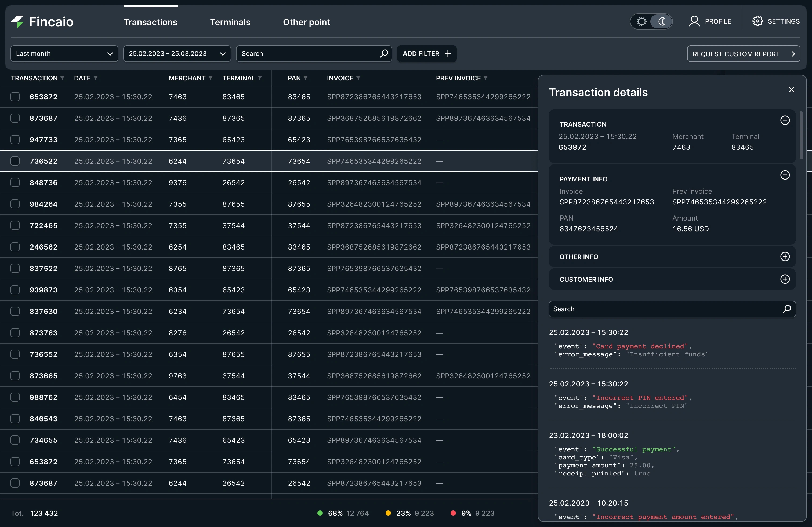Close the Transaction details panel
The height and width of the screenshot is (527, 812).
tap(792, 90)
